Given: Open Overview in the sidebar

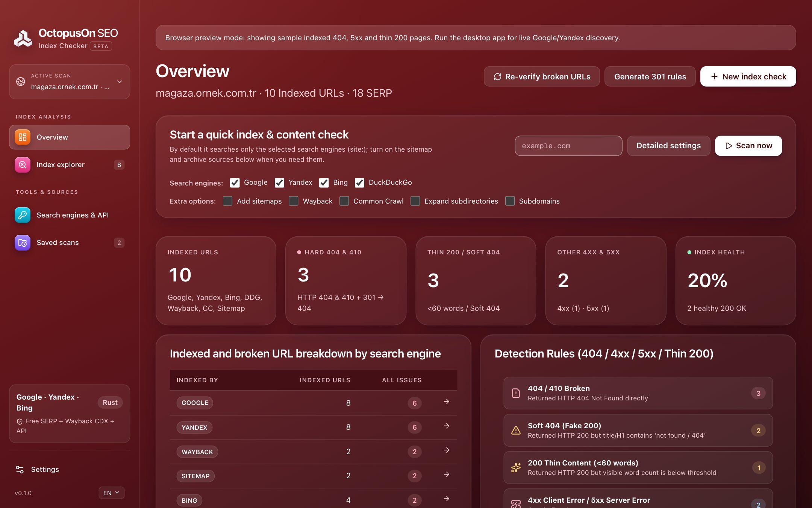Looking at the screenshot, I should (70, 137).
